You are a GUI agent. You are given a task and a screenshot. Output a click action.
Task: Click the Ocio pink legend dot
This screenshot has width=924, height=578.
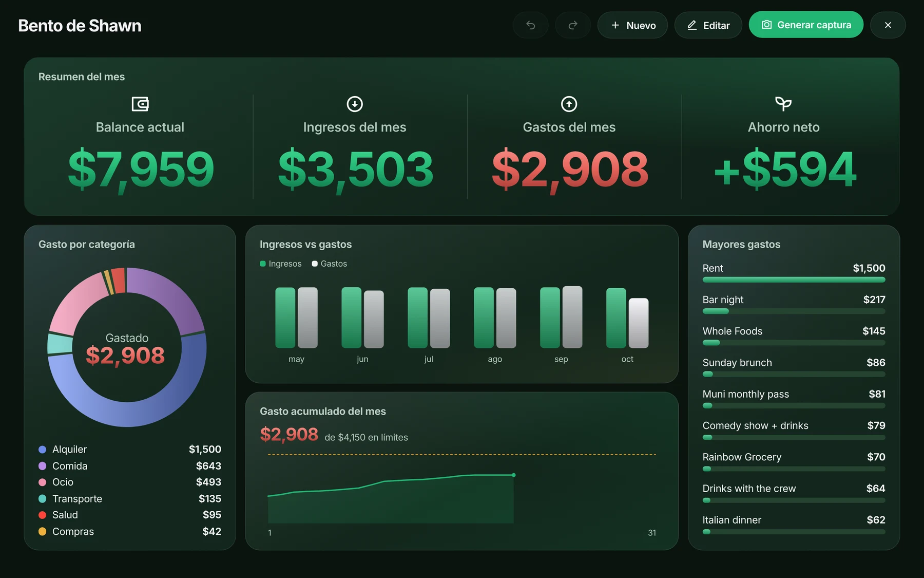pyautogui.click(x=43, y=482)
